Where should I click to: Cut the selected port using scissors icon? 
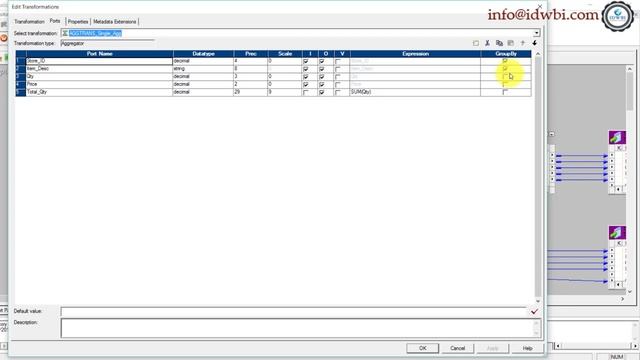487,43
